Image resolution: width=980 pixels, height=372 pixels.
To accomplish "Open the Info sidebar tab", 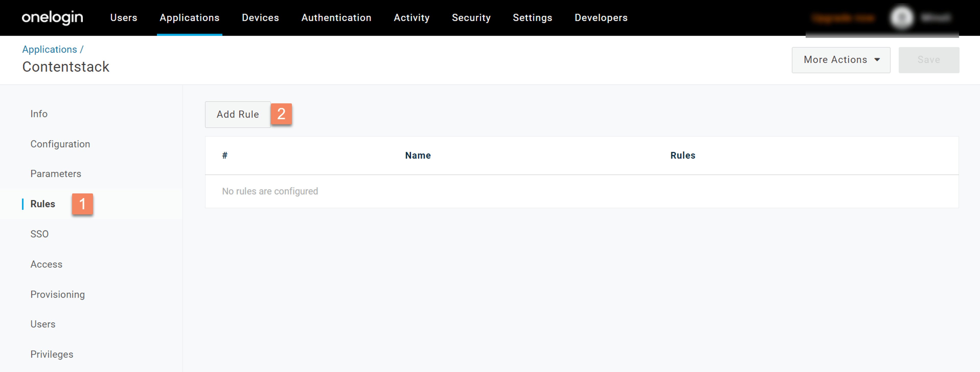I will tap(39, 114).
